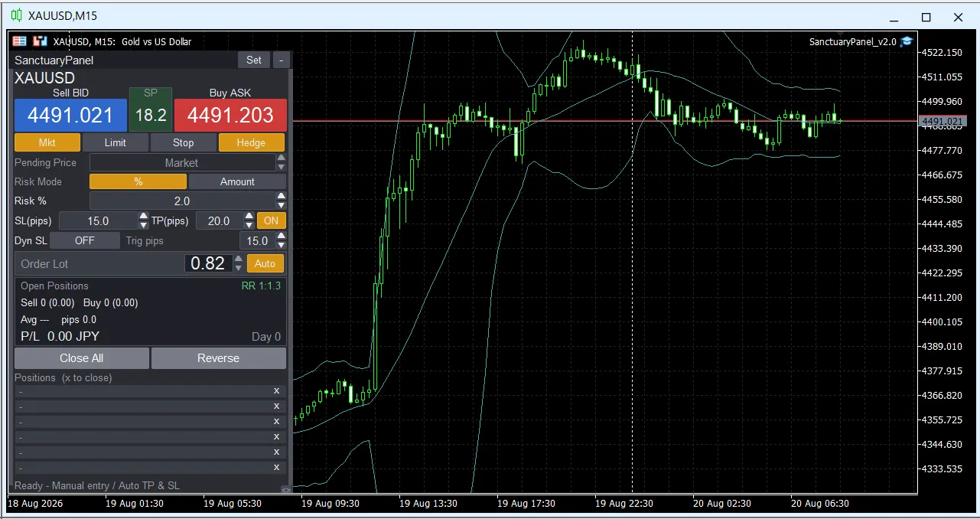Maximize the XAUUSD,M15 chart window

click(926, 17)
